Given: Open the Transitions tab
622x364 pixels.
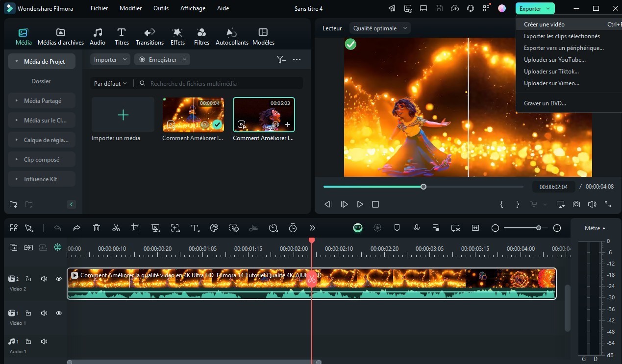Looking at the screenshot, I should tap(149, 37).
